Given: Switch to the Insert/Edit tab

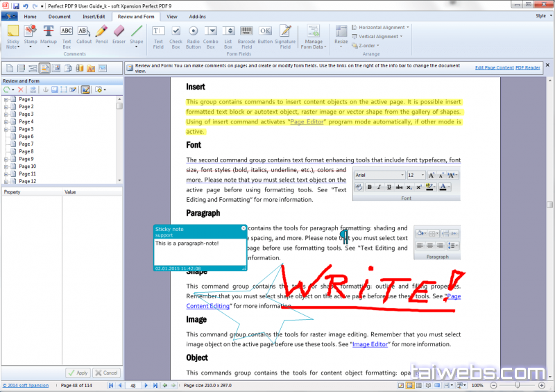Looking at the screenshot, I should pyautogui.click(x=95, y=16).
